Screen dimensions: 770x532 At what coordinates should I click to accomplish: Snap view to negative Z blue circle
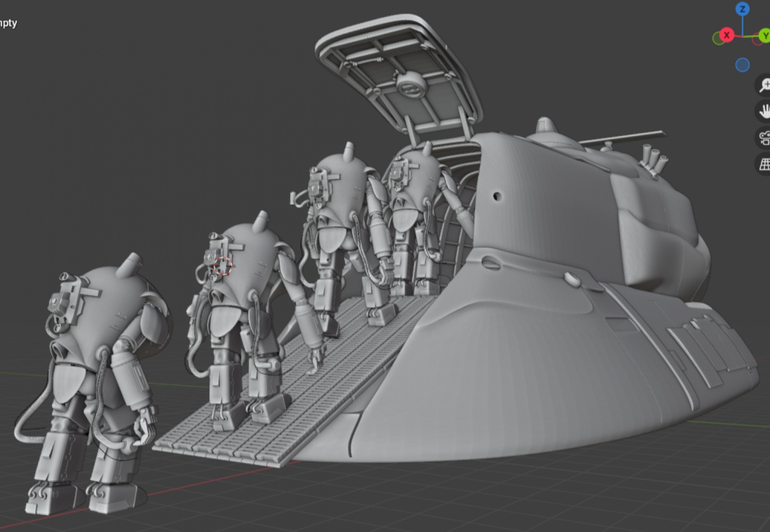pyautogui.click(x=743, y=65)
